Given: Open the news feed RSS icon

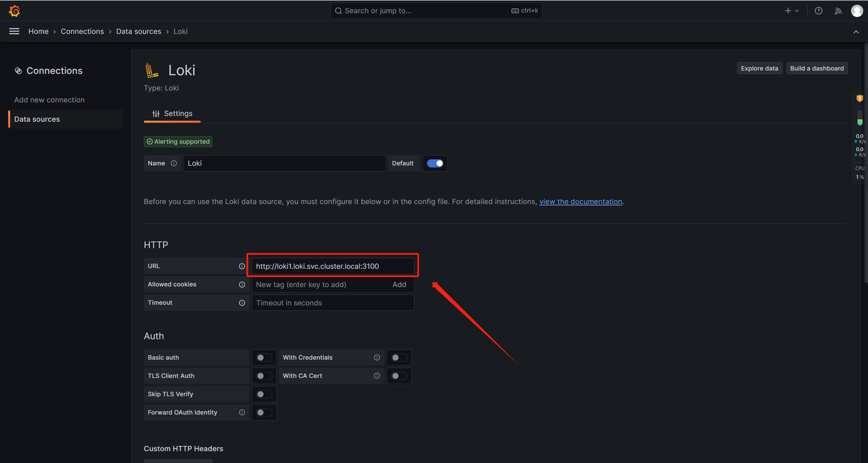Looking at the screenshot, I should pyautogui.click(x=838, y=11).
